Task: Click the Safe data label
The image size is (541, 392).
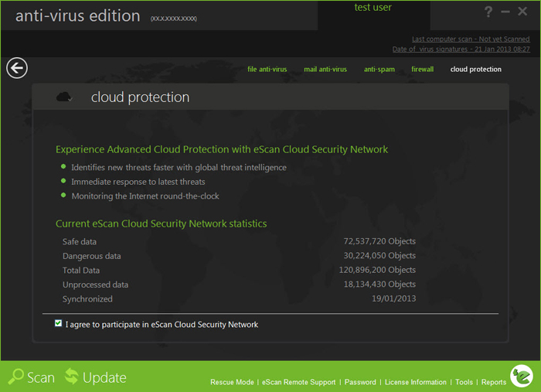Action: [x=80, y=241]
